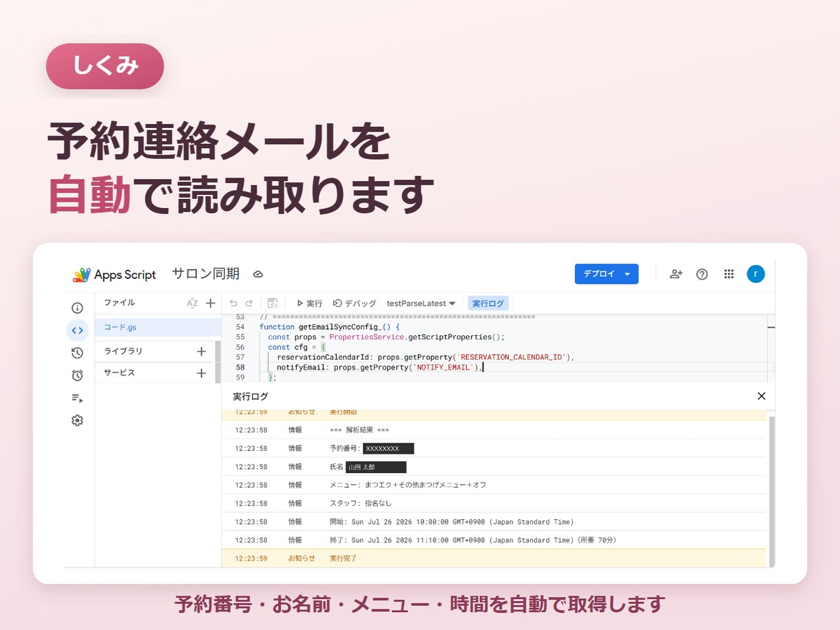This screenshot has width=840, height=630.
Task: Click the Redo arrow in toolbar
Action: coord(249,303)
